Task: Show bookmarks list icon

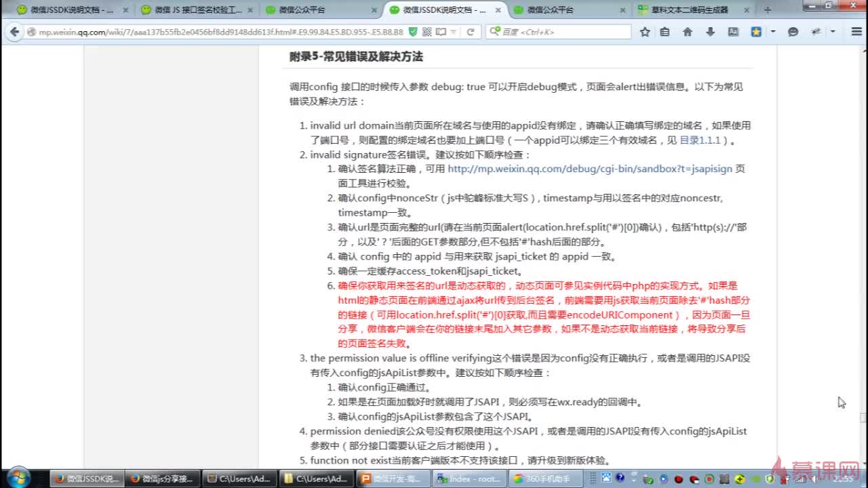Action: [x=665, y=32]
